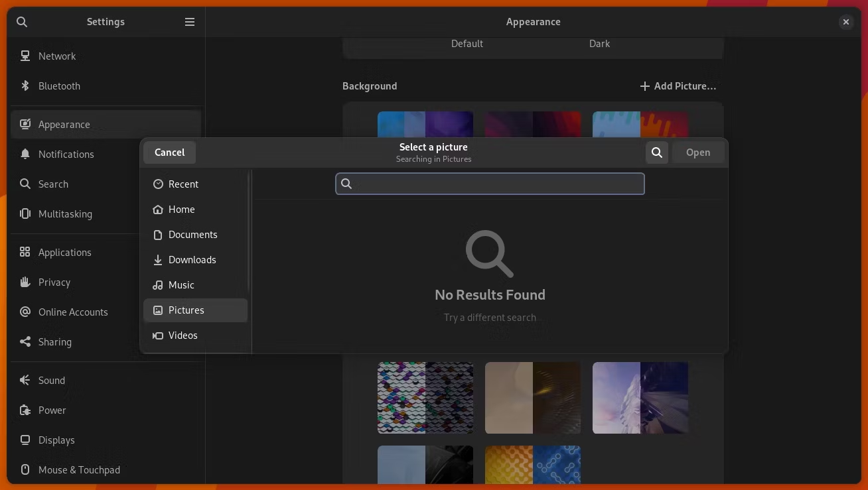
Task: Open Videos folder in file dialog
Action: click(195, 336)
